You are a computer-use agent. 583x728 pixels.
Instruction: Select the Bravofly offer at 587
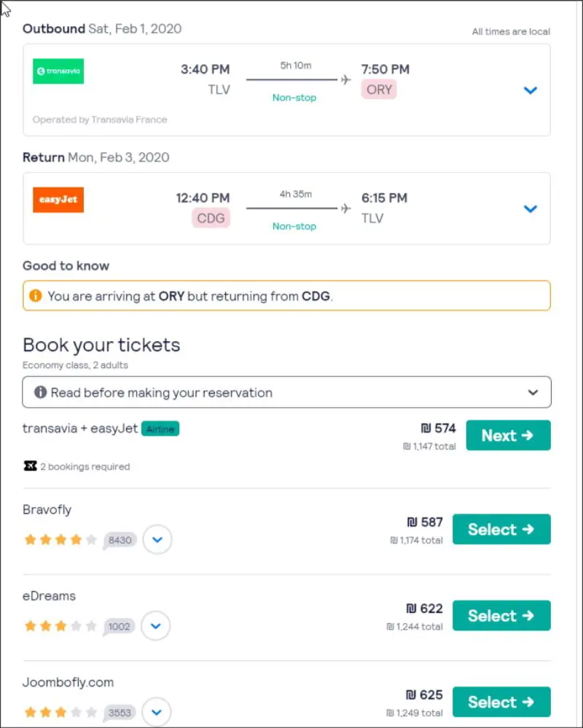(x=501, y=530)
